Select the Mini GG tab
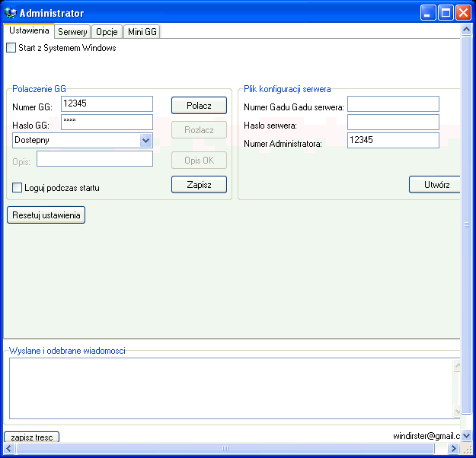The height and width of the screenshot is (458, 476). (x=142, y=32)
